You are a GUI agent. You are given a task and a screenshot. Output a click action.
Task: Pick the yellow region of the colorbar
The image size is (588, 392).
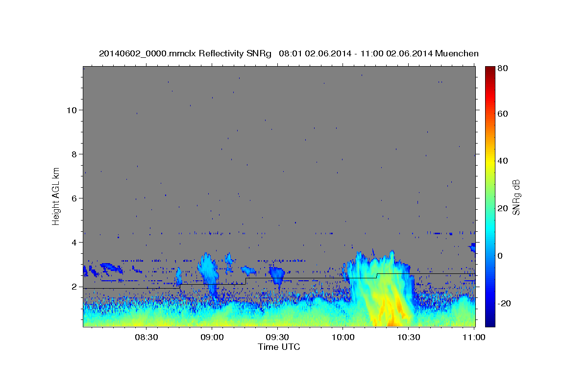click(490, 162)
